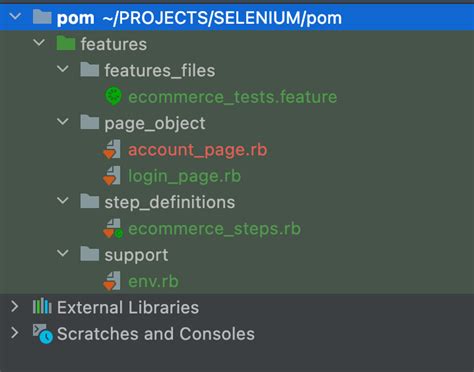Collapse the features_files folder chevron

63,69
